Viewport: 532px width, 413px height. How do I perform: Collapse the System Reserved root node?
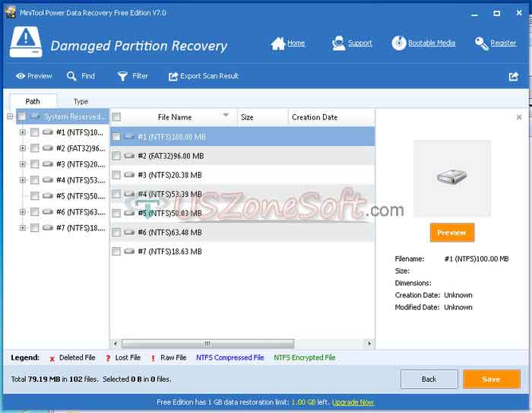point(10,116)
